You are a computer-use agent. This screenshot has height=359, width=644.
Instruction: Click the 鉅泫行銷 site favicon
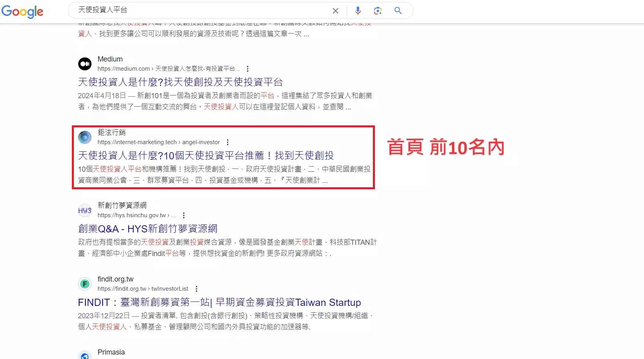click(85, 137)
